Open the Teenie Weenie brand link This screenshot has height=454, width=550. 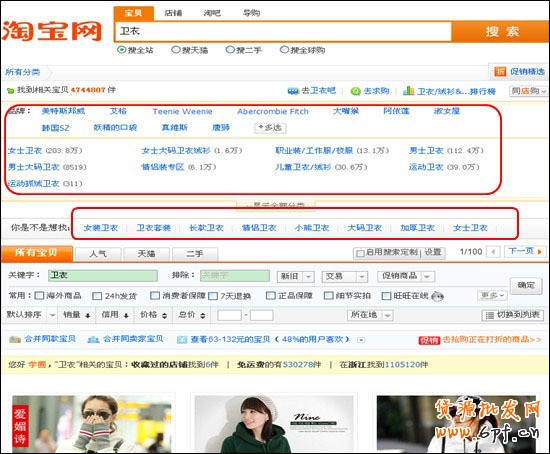(x=182, y=112)
